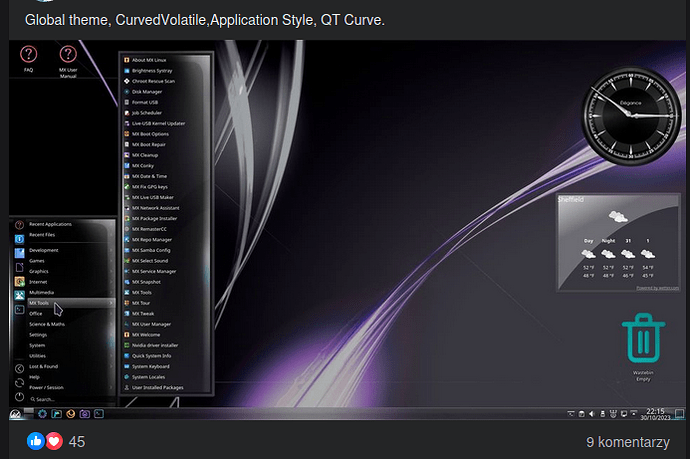Open the file manager icon on taskbar

pyautogui.click(x=56, y=414)
